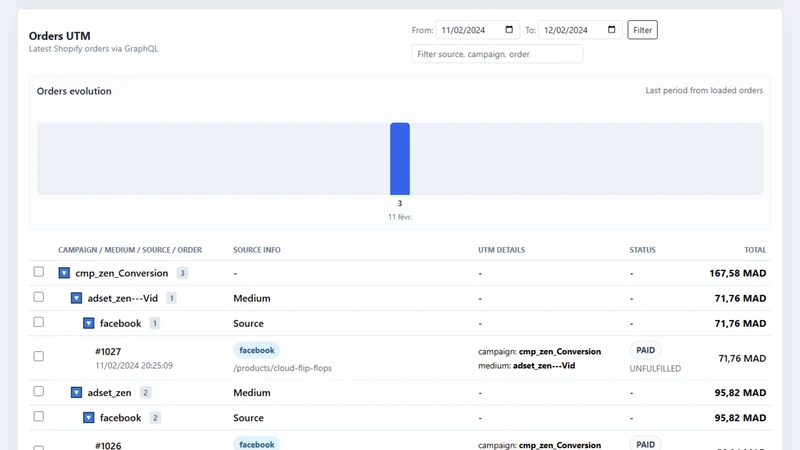800x450 pixels.
Task: Tick the checkbox for adset_zen---Vid row
Action: tap(39, 297)
